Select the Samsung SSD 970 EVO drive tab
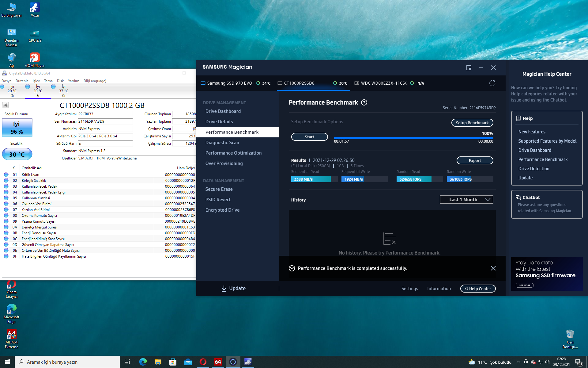 [x=235, y=83]
